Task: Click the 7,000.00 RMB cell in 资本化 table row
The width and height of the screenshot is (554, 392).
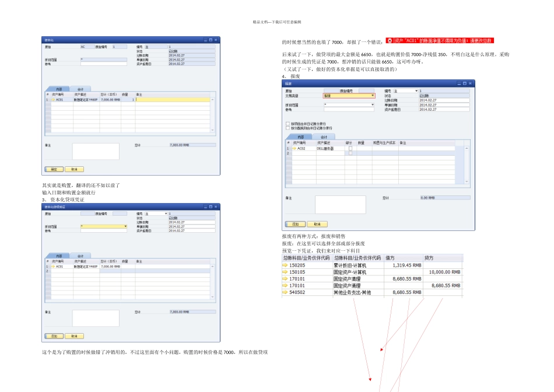Action: pyautogui.click(x=110, y=100)
